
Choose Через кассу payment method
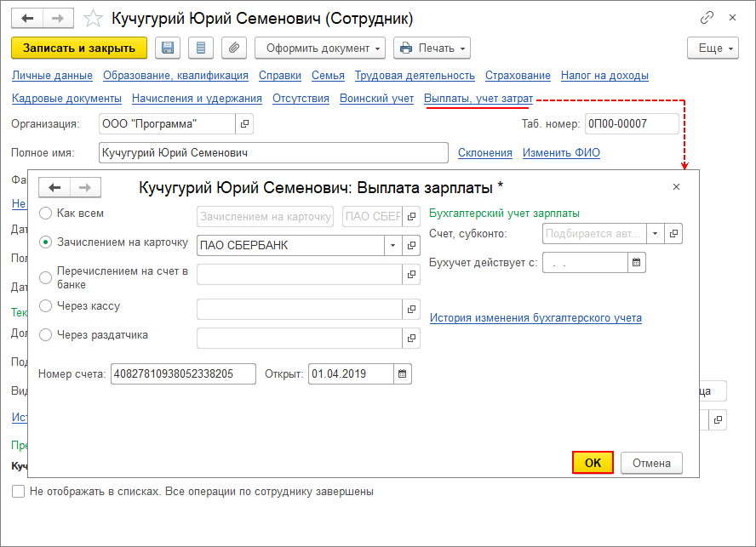click(45, 306)
